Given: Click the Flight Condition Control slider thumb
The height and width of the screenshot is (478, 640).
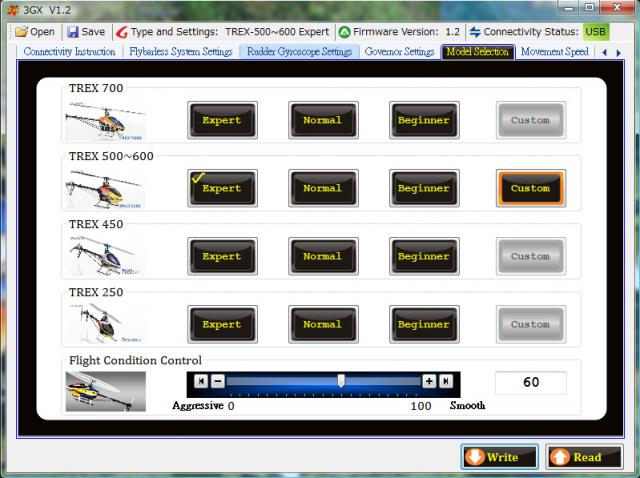Looking at the screenshot, I should click(341, 380).
